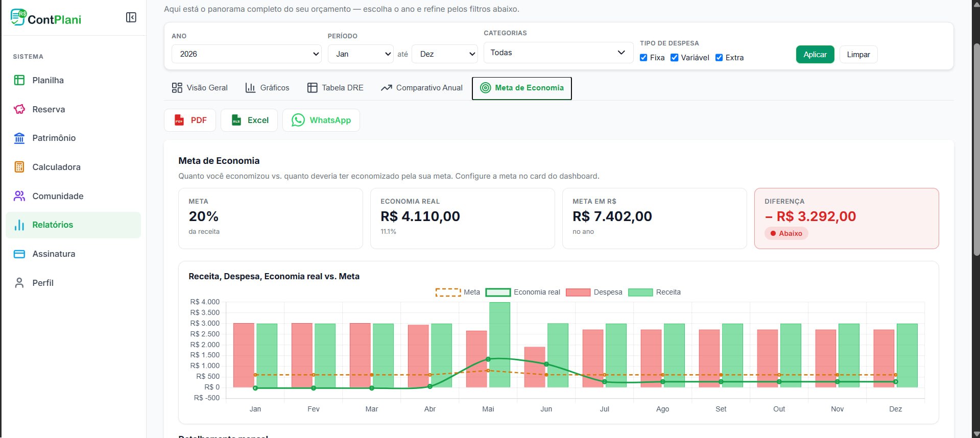This screenshot has height=438, width=980.
Task: Toggle the Despesa legend swatch
Action: click(578, 293)
